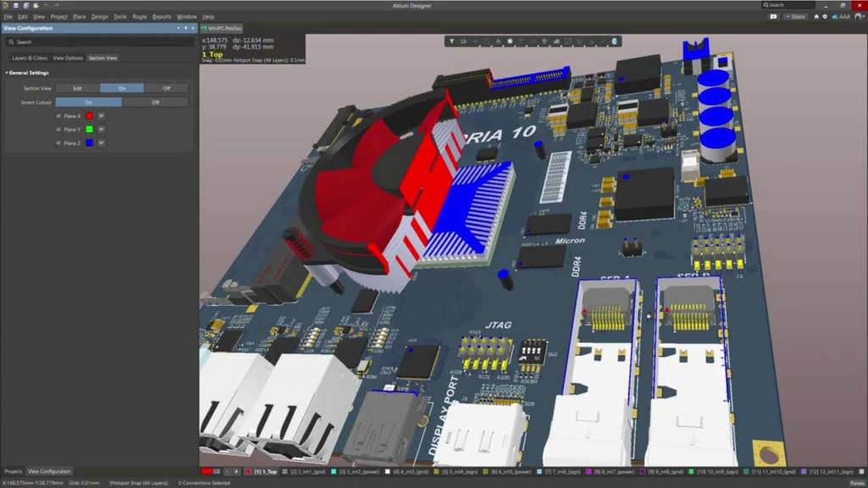868x488 pixels.
Task: Collapse the General Settings section
Action: click(x=7, y=73)
